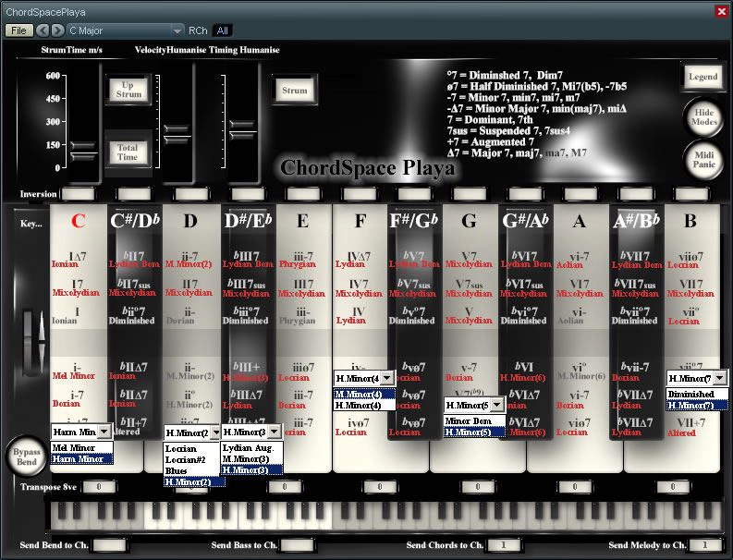The height and width of the screenshot is (560, 733).
Task: Toggle the Total Time button
Action: (128, 152)
